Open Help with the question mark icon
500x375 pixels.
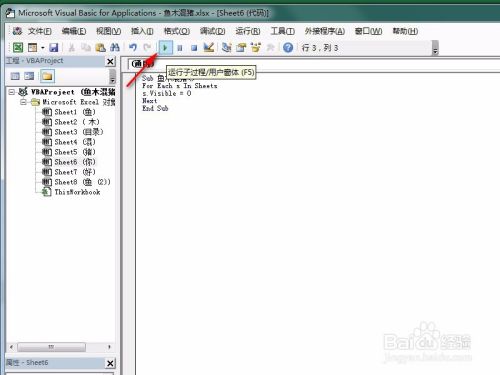288,48
